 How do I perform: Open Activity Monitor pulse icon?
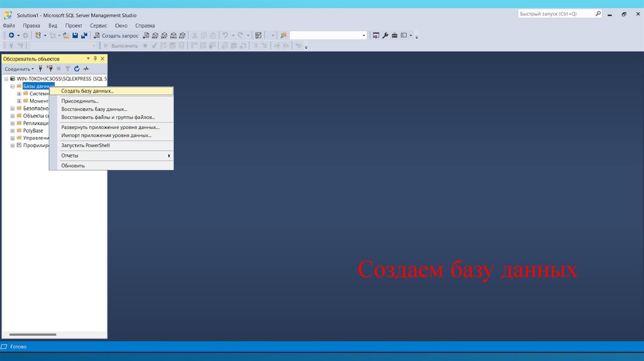point(86,69)
